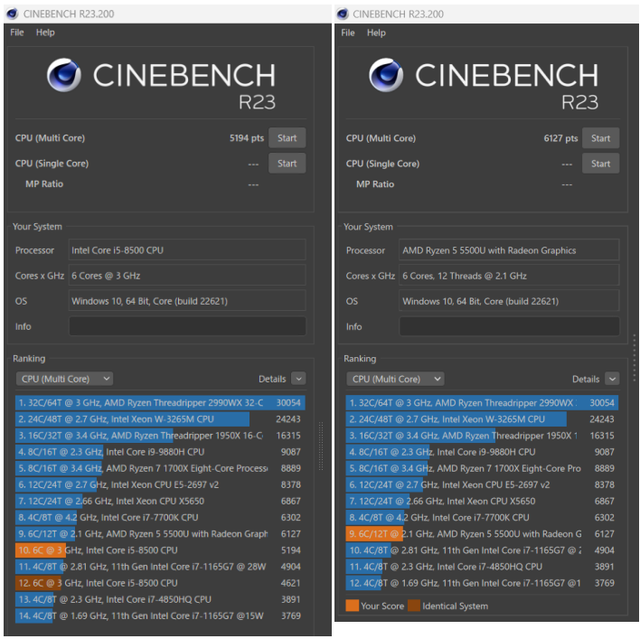This screenshot has height=639, width=640.
Task: Click empty Info field in left window
Action: click(187, 326)
